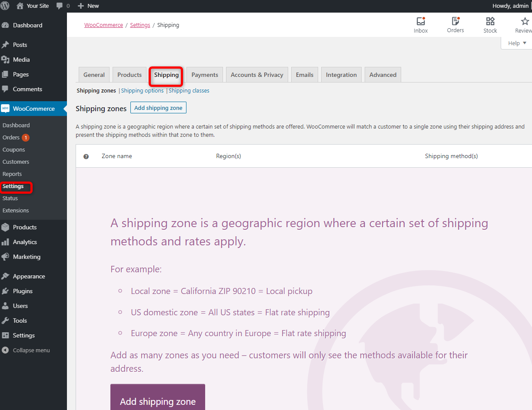Open WooCommerce Orders submenu item
The image size is (532, 410).
pyautogui.click(x=11, y=137)
